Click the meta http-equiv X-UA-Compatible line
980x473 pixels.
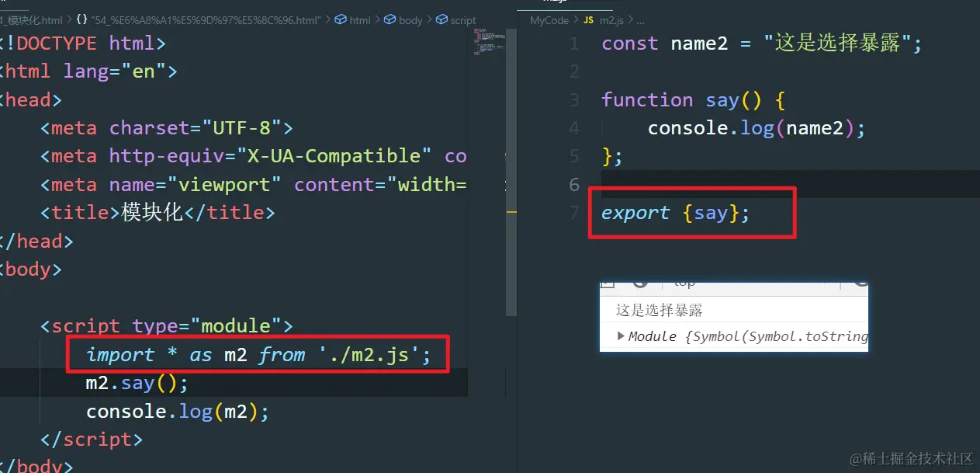(254, 156)
